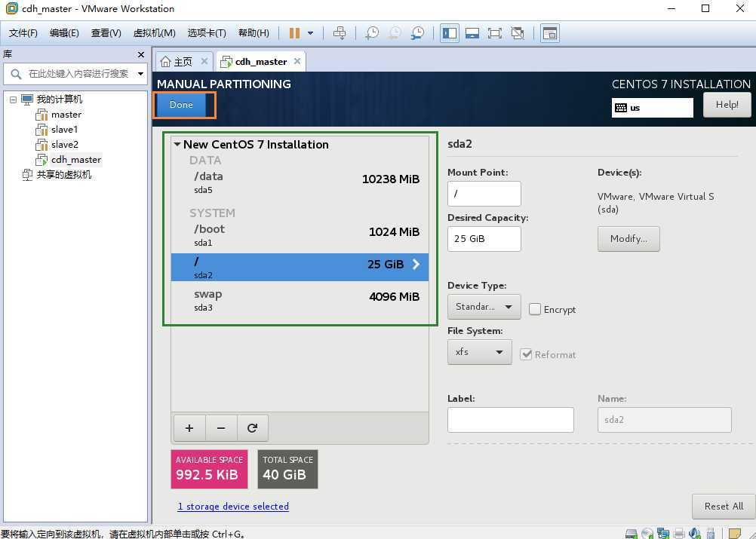Select cdh_master in the library tree
The width and height of the screenshot is (756, 539).
pos(76,159)
